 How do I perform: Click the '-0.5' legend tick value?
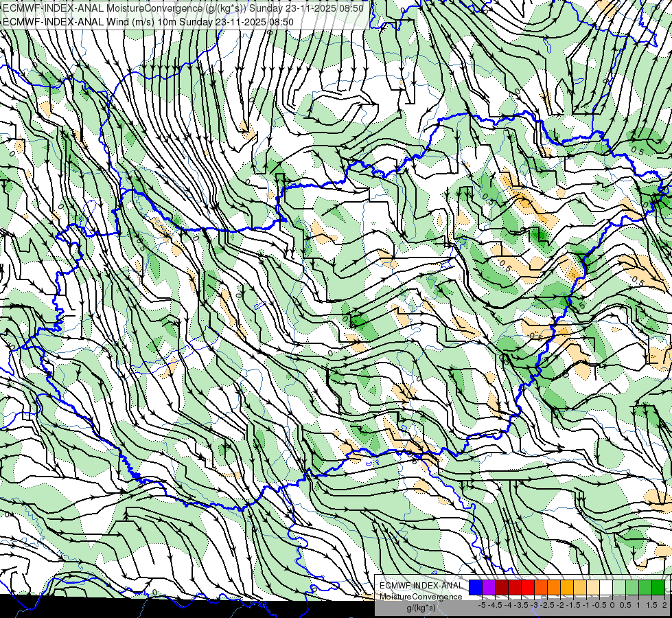click(x=599, y=605)
